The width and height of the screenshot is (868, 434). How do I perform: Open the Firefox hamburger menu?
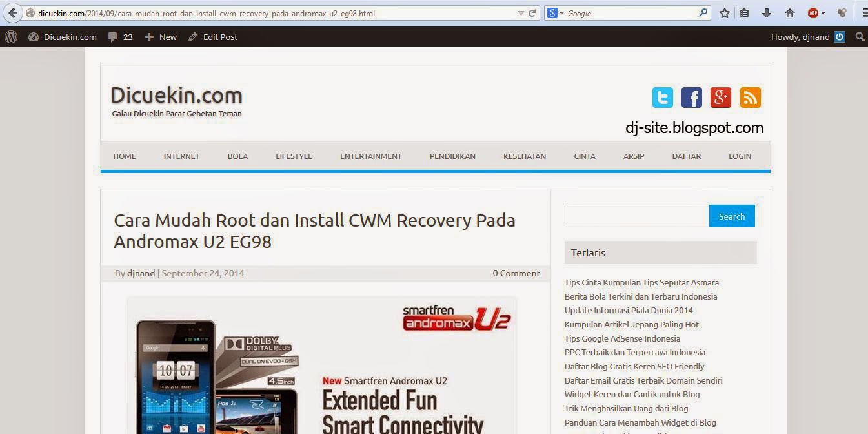(865, 13)
